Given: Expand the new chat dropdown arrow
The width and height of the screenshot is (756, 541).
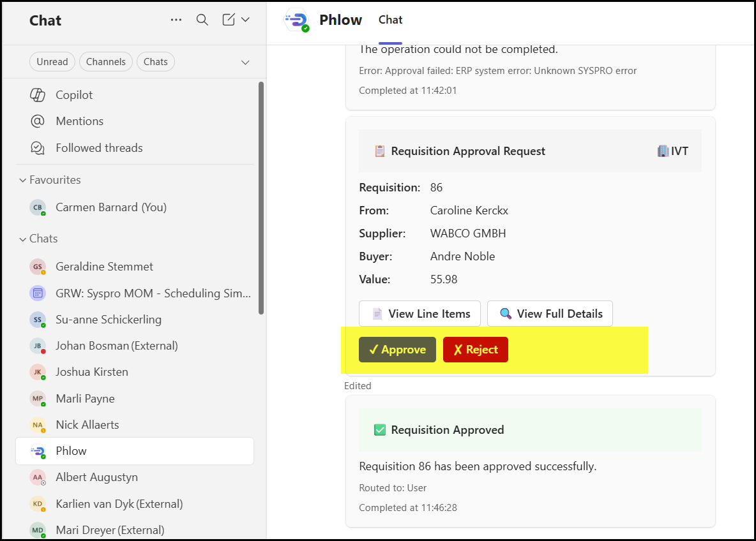Looking at the screenshot, I should click(x=245, y=20).
